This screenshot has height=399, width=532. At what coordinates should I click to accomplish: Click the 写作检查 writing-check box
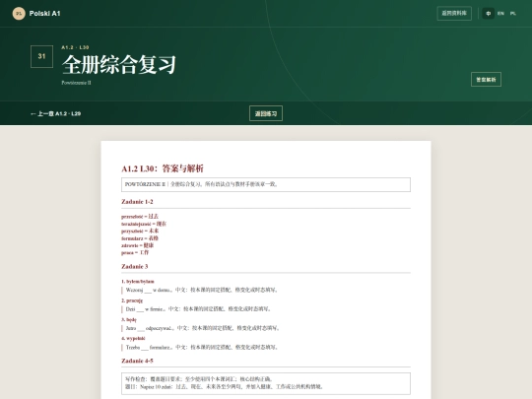click(x=266, y=384)
